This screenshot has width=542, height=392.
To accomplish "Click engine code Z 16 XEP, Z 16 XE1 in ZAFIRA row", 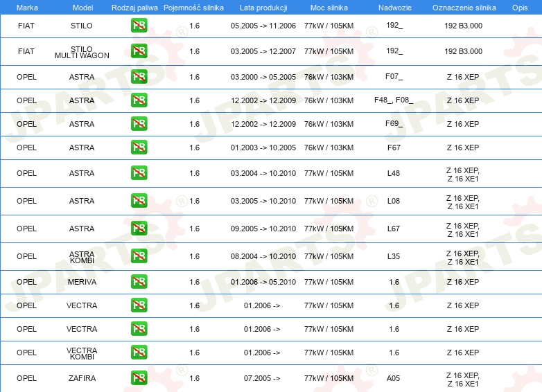I will click(463, 380).
